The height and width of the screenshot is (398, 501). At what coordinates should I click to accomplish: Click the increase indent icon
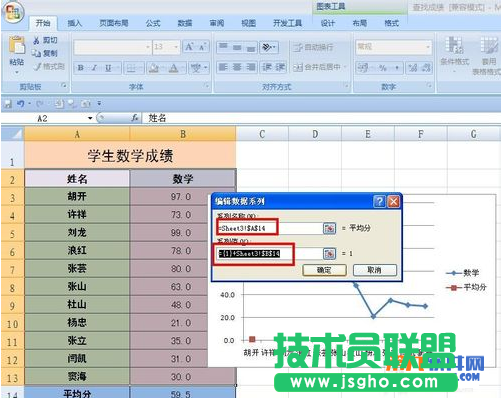(x=280, y=67)
